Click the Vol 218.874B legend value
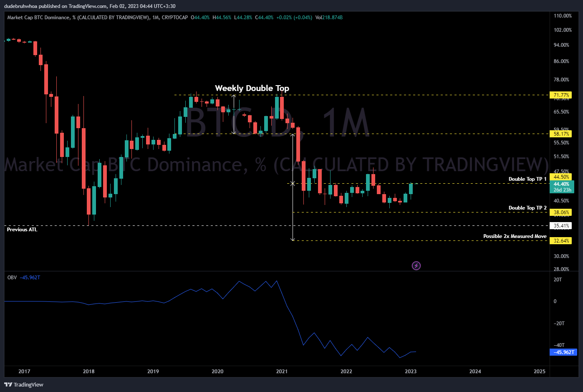 [329, 18]
